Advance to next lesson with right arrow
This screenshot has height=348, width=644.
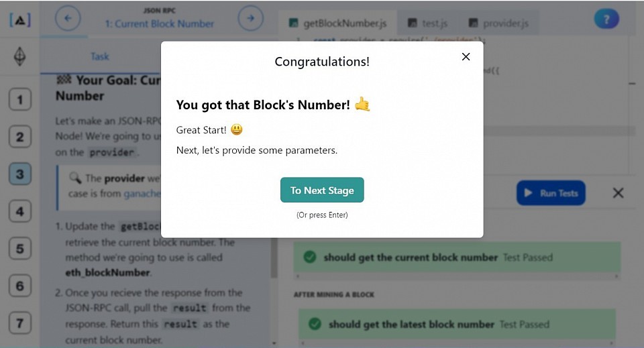coord(250,18)
